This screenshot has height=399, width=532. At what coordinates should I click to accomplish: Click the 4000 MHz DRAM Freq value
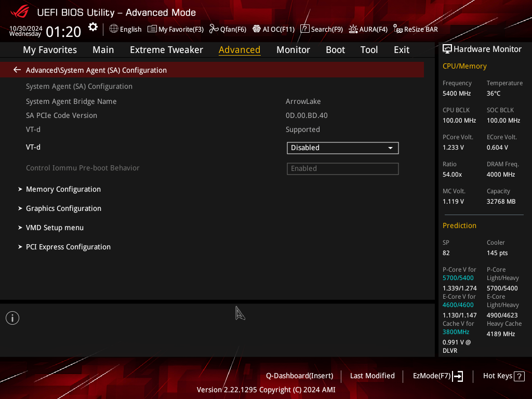click(501, 175)
